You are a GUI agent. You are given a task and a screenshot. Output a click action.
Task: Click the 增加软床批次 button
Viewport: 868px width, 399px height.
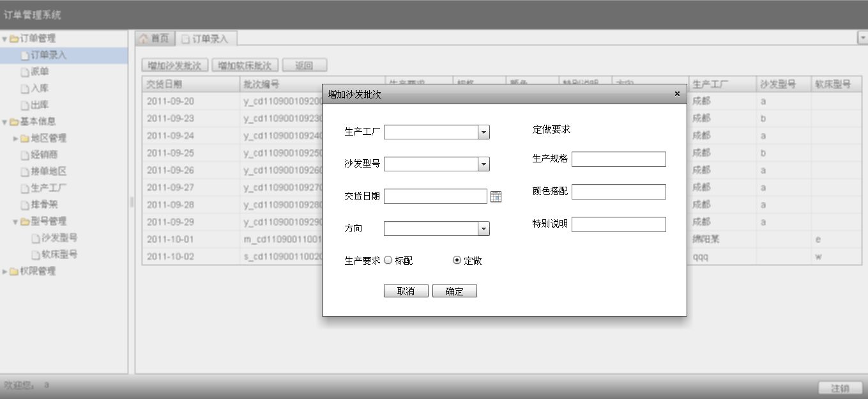click(245, 65)
